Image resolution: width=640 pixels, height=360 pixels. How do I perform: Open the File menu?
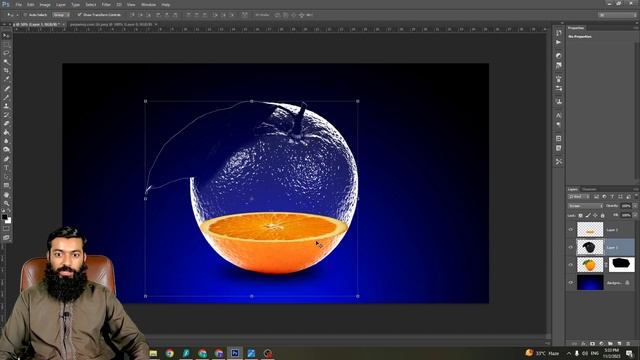coord(18,4)
